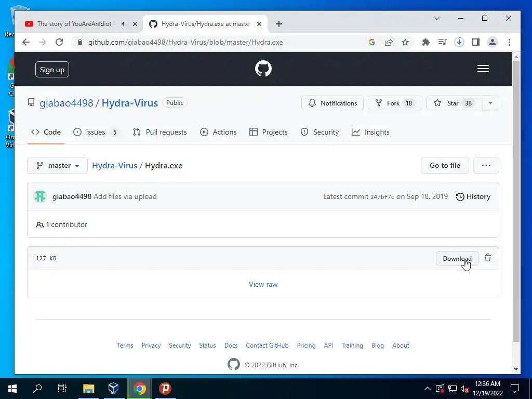
Task: Expand the master branch dropdown
Action: (x=57, y=165)
